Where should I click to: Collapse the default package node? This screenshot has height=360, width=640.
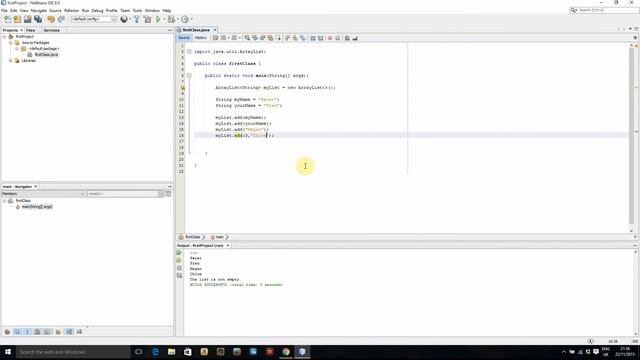tap(17, 49)
